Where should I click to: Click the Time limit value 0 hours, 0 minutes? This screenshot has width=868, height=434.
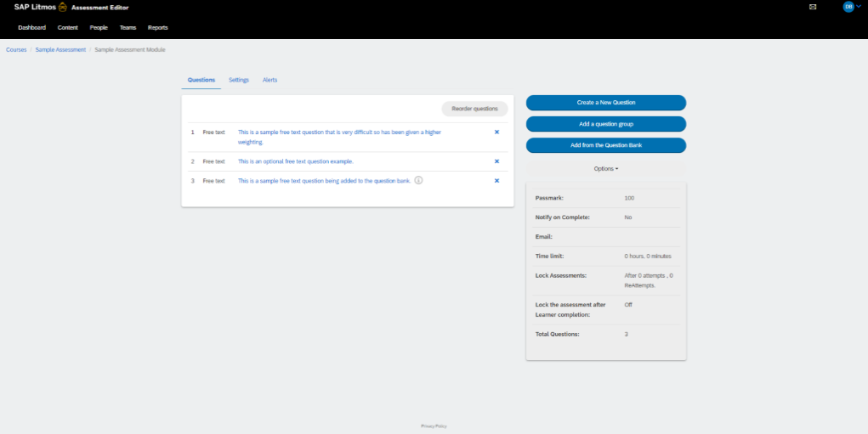click(x=648, y=256)
